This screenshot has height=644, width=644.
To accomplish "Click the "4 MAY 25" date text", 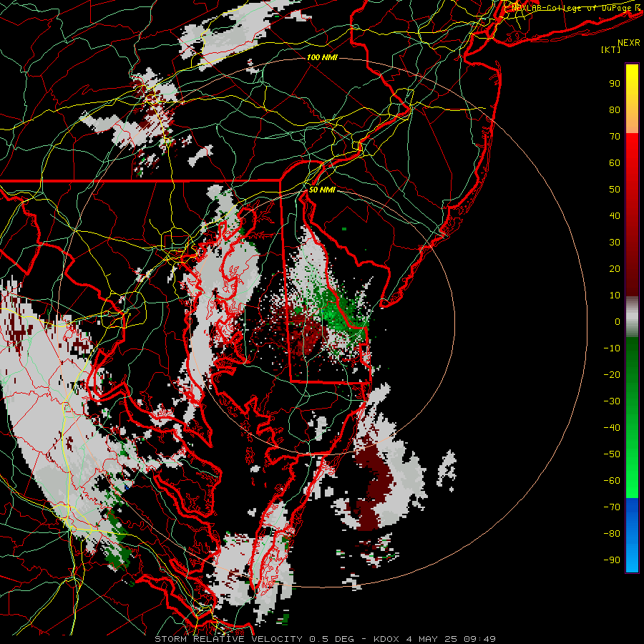I will coord(431,639).
